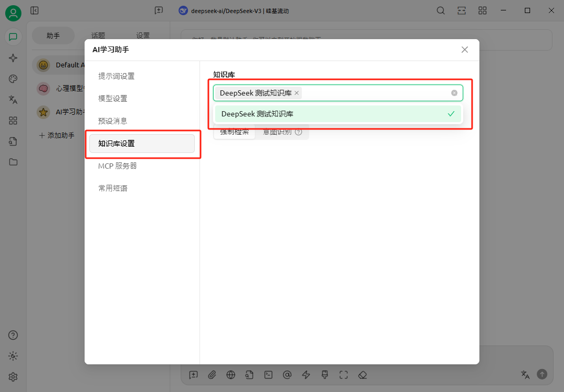Toggle web search globe icon
This screenshot has height=392, width=564.
click(x=231, y=375)
